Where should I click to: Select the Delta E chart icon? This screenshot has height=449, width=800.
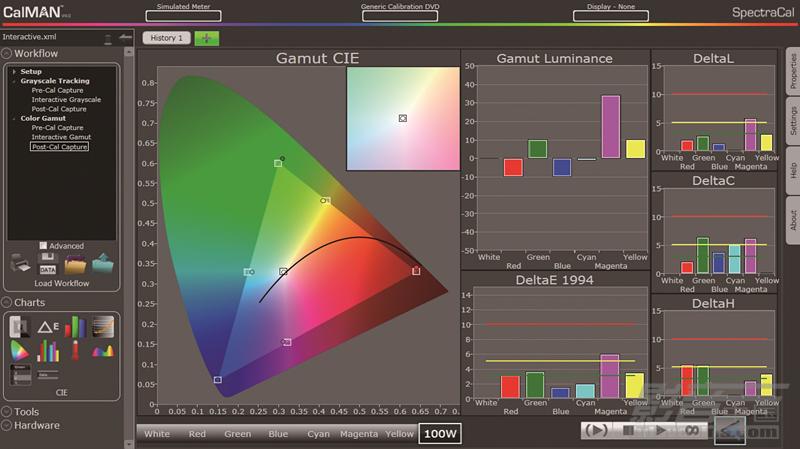click(48, 327)
